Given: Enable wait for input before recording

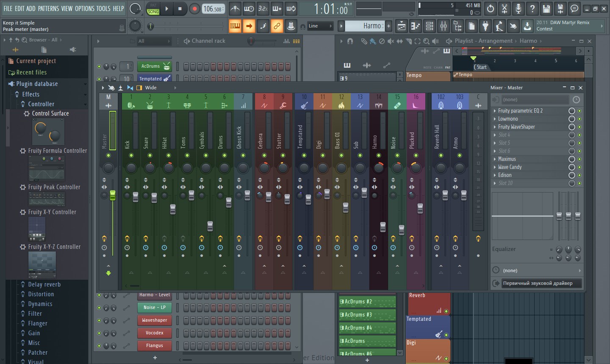Looking at the screenshot, I should (249, 8).
